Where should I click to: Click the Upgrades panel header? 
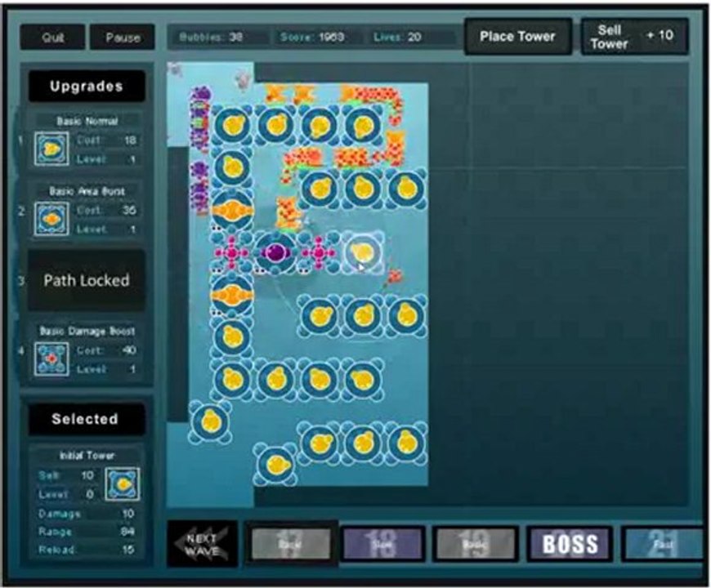(87, 86)
